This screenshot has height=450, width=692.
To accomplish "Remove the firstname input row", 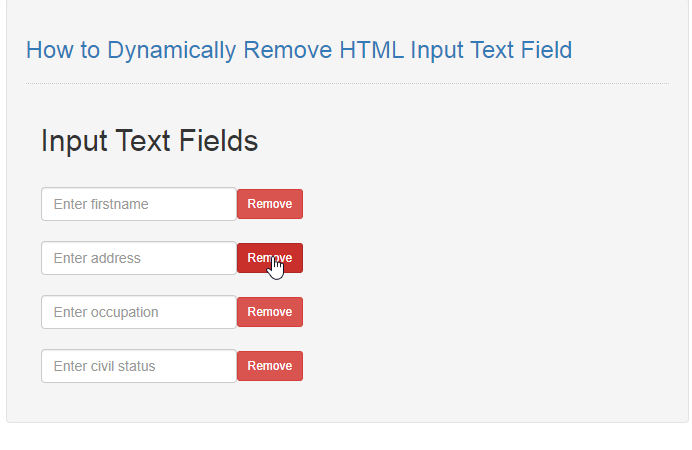I will [270, 204].
